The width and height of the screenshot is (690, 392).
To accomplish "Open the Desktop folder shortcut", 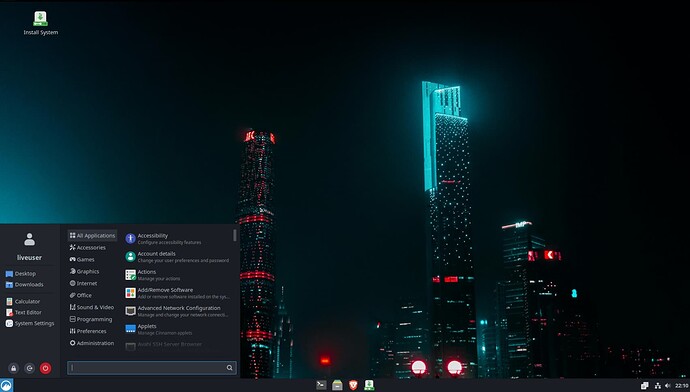I will coord(21,274).
